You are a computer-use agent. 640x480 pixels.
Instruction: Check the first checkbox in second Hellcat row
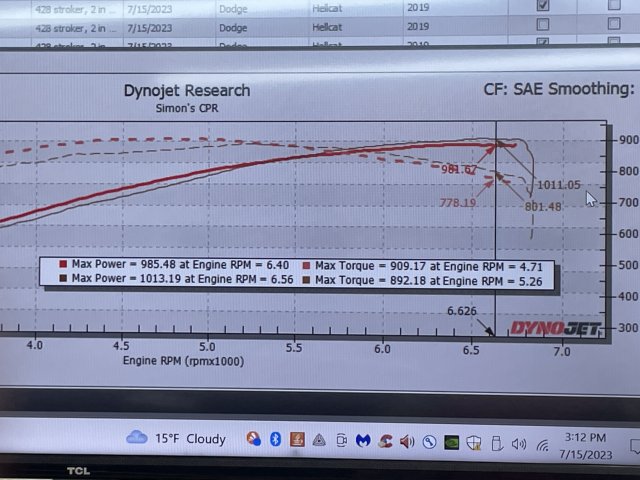tap(542, 24)
